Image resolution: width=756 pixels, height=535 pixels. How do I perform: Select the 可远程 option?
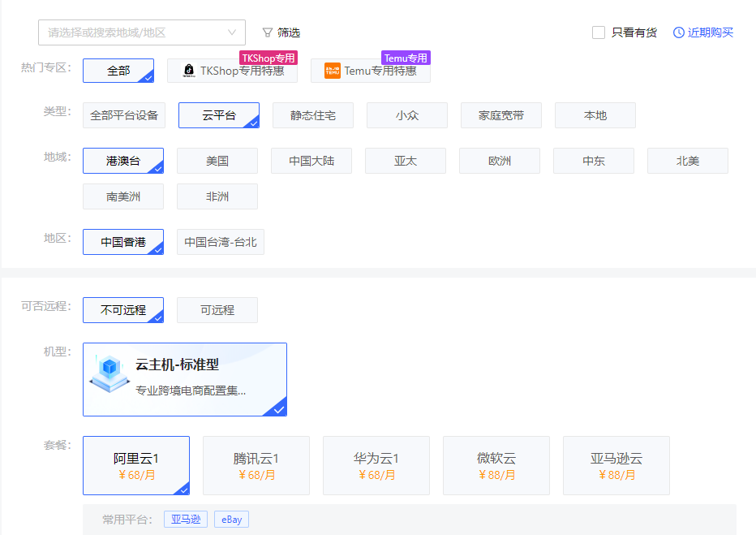point(217,310)
